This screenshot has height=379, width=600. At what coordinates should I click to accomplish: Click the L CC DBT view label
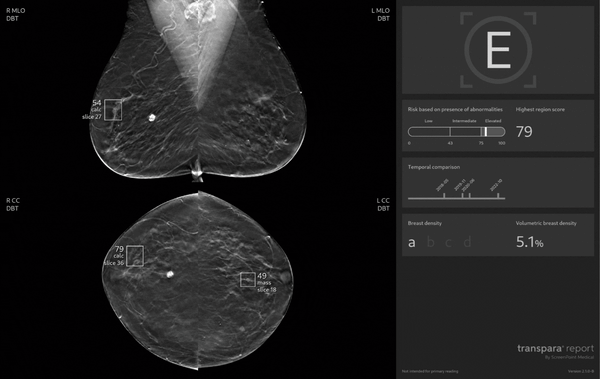(x=383, y=204)
